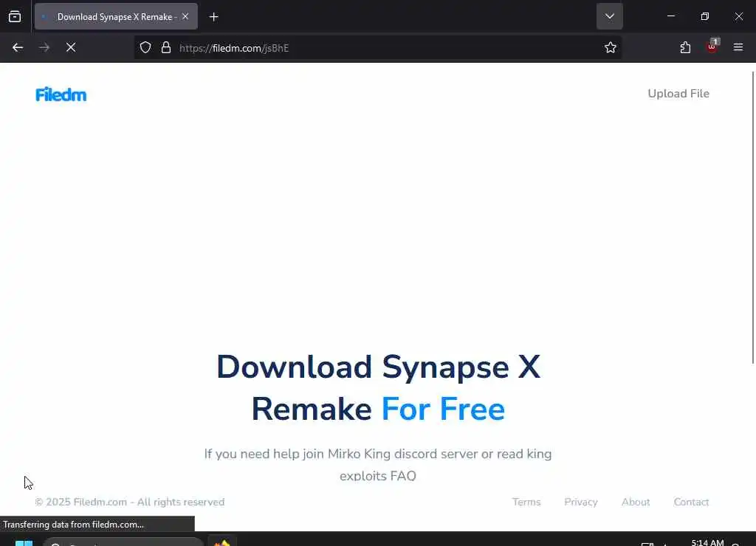The image size is (756, 546).
Task: Click the Mirko King discord help text
Action: (x=378, y=465)
